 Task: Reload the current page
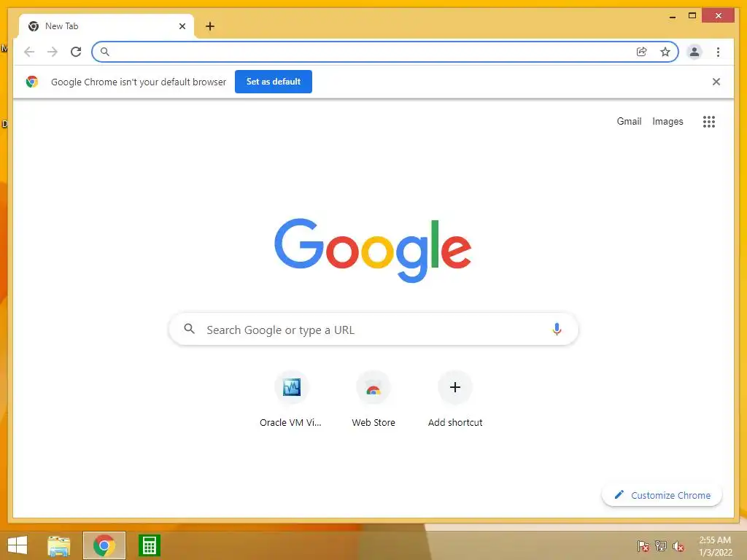pyautogui.click(x=76, y=52)
